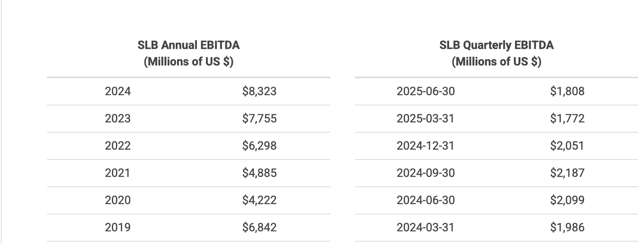Click the $8,323 annual EBITDA value
The image size is (644, 244).
click(259, 92)
